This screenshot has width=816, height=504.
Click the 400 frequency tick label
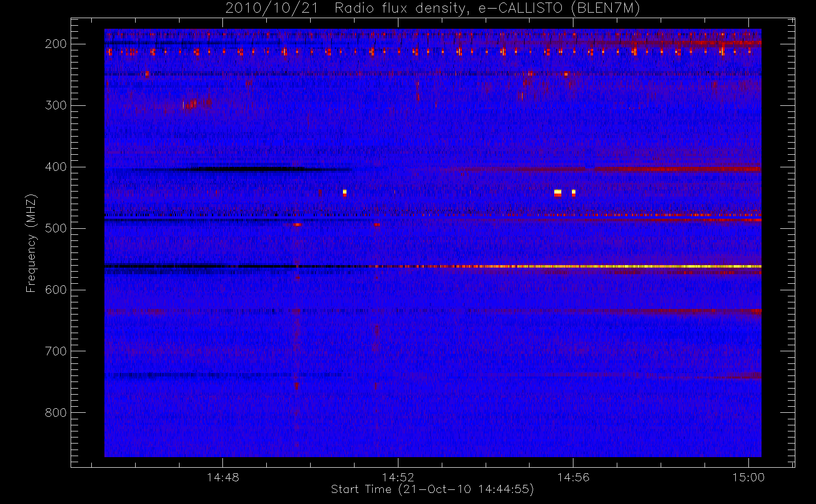click(56, 167)
